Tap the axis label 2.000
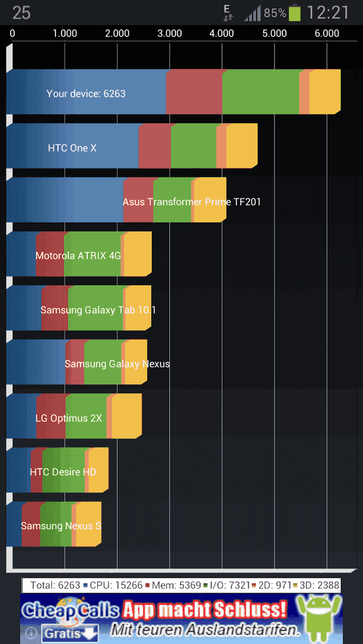 pyautogui.click(x=118, y=33)
